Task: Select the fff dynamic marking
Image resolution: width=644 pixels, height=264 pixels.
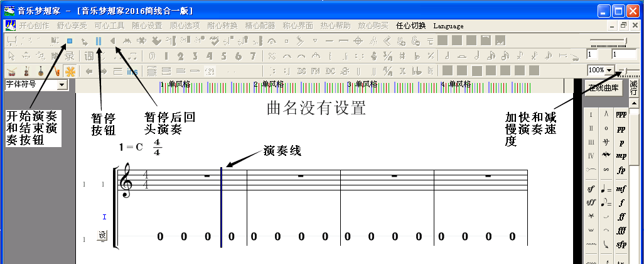Action: pos(621,230)
